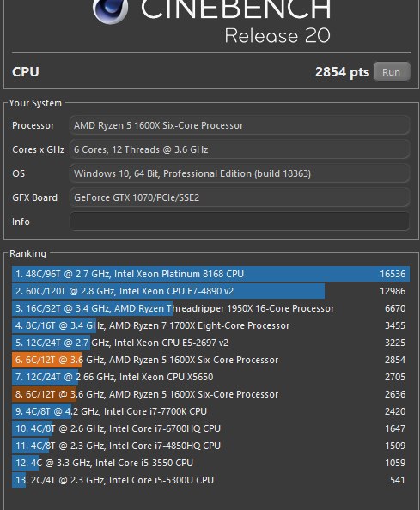Click the OS field showing Windows 10
This screenshot has width=420, height=510.
tap(240, 173)
